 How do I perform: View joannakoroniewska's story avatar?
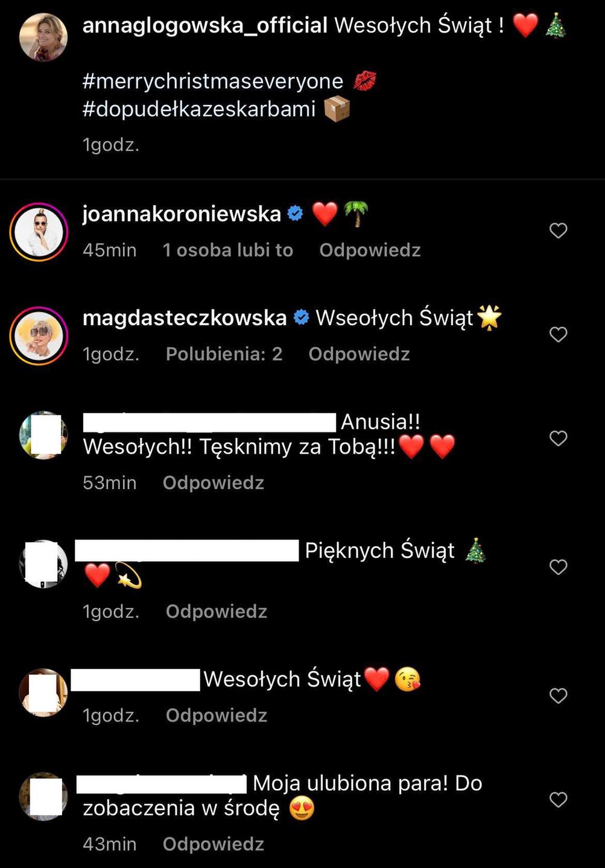[39, 232]
